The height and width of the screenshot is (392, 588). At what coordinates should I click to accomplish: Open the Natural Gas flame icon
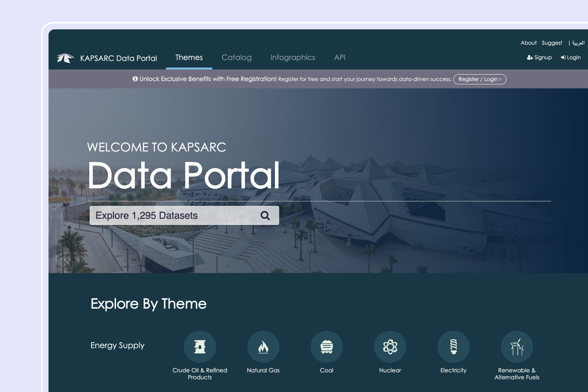click(x=263, y=346)
